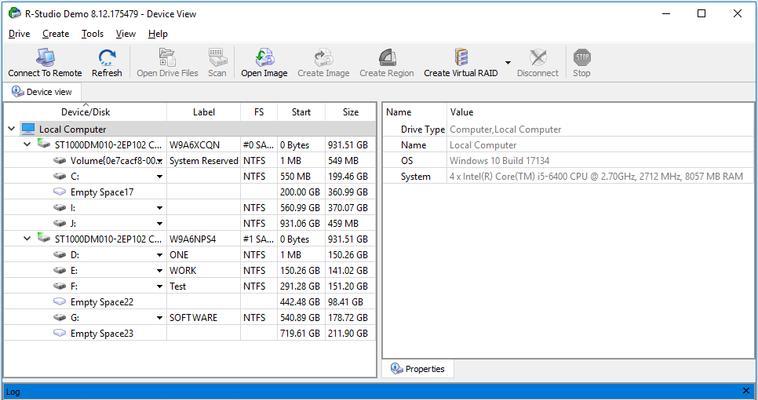Image resolution: width=758 pixels, height=400 pixels.
Task: Click the Stop toolbar icon
Action: tap(582, 58)
